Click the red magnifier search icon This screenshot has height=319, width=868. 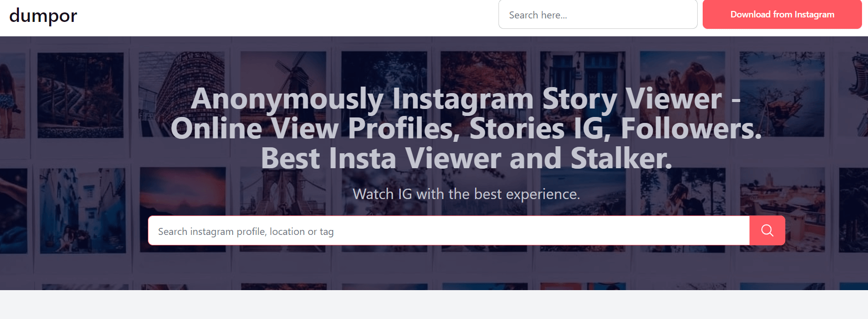tap(767, 230)
